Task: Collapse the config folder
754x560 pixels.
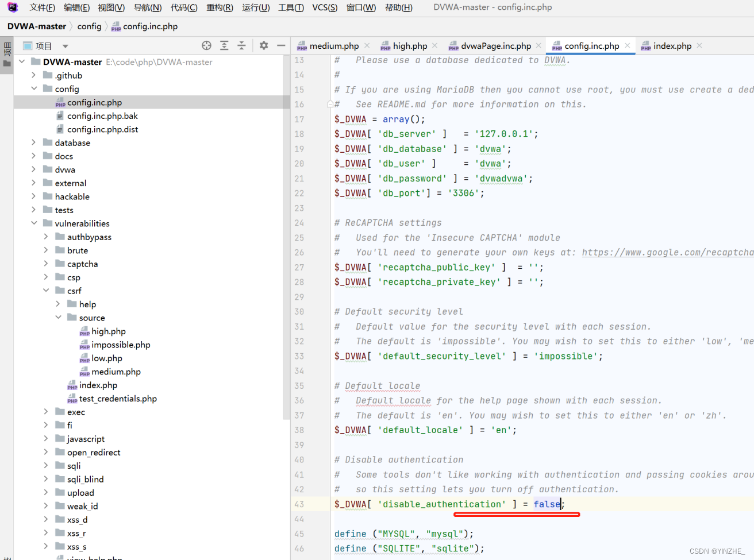Action: pyautogui.click(x=34, y=88)
